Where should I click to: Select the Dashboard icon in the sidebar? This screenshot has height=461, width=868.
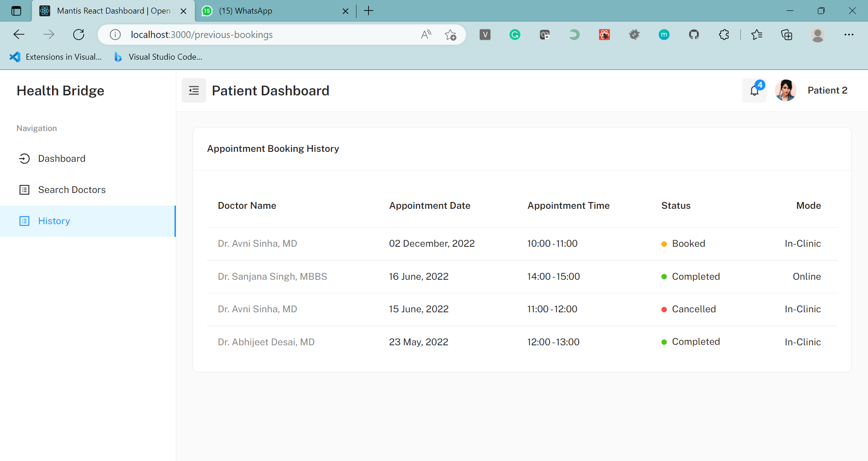tap(25, 158)
